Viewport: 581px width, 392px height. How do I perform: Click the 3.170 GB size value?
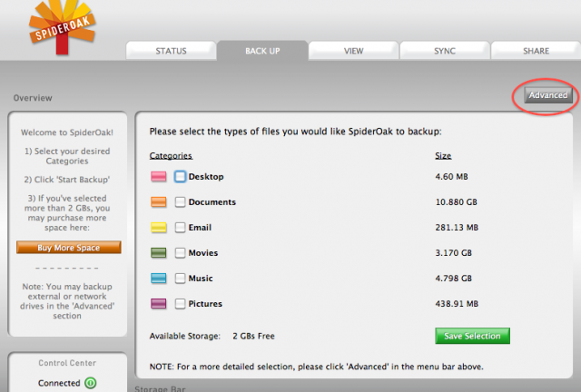pyautogui.click(x=454, y=252)
